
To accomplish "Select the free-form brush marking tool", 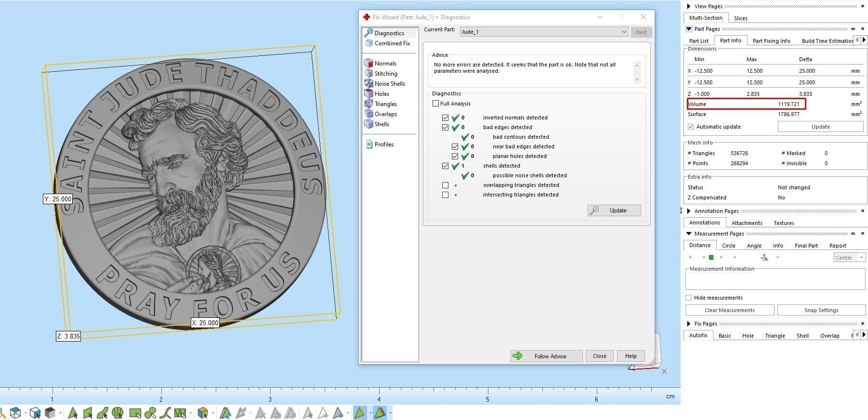I will coord(150,413).
